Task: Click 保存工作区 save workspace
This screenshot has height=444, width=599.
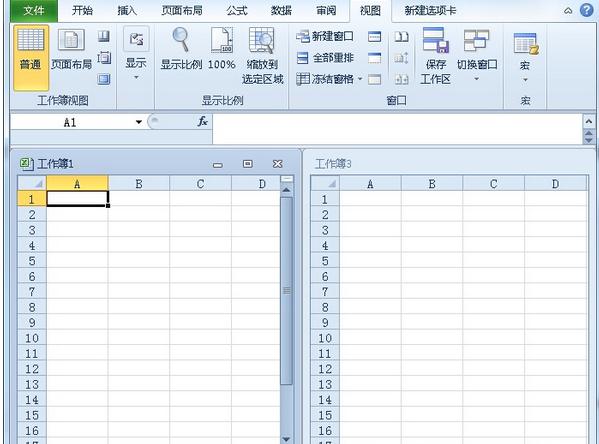Action: click(x=435, y=56)
